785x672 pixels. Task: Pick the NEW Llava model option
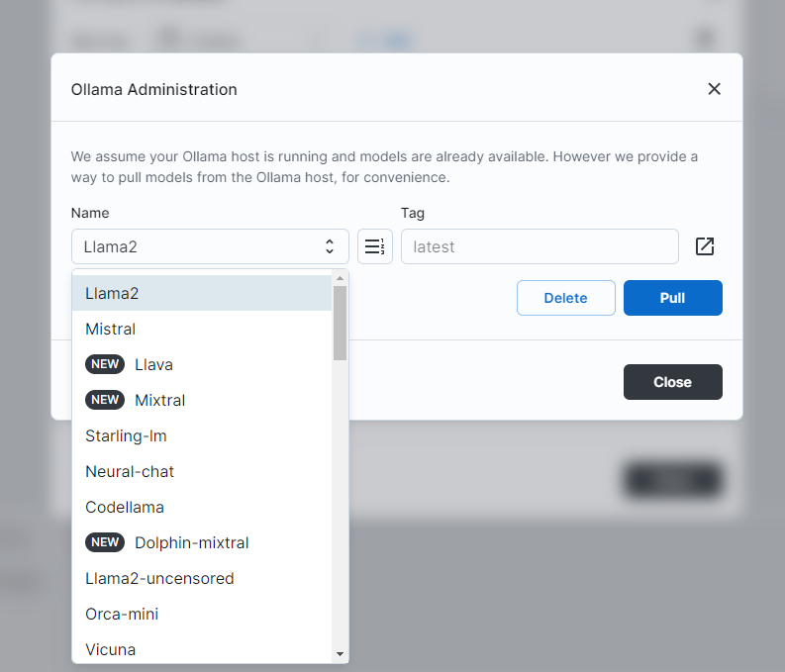click(202, 364)
